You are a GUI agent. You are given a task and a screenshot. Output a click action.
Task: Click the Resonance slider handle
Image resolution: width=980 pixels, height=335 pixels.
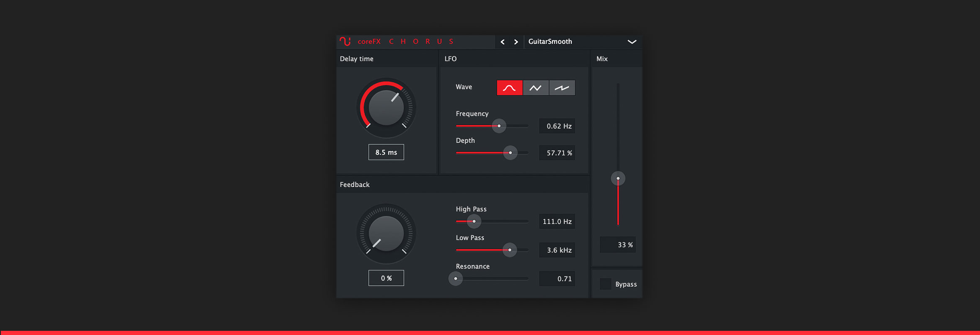(x=456, y=278)
